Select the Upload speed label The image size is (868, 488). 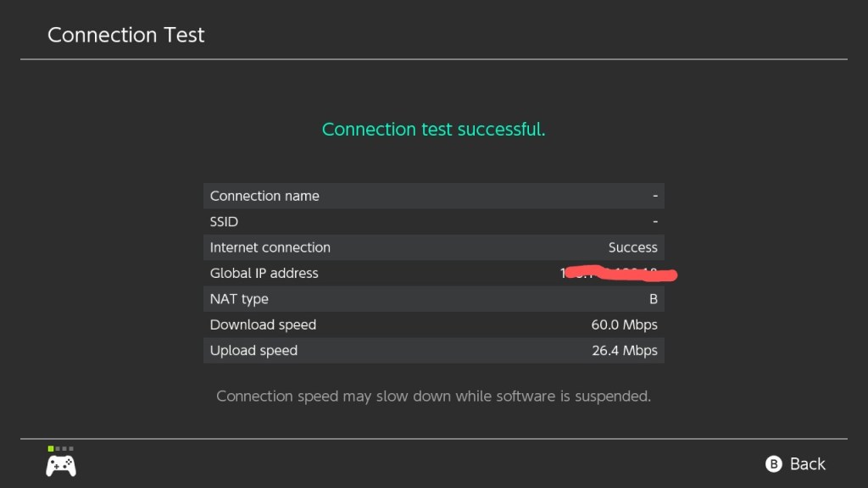[253, 351]
